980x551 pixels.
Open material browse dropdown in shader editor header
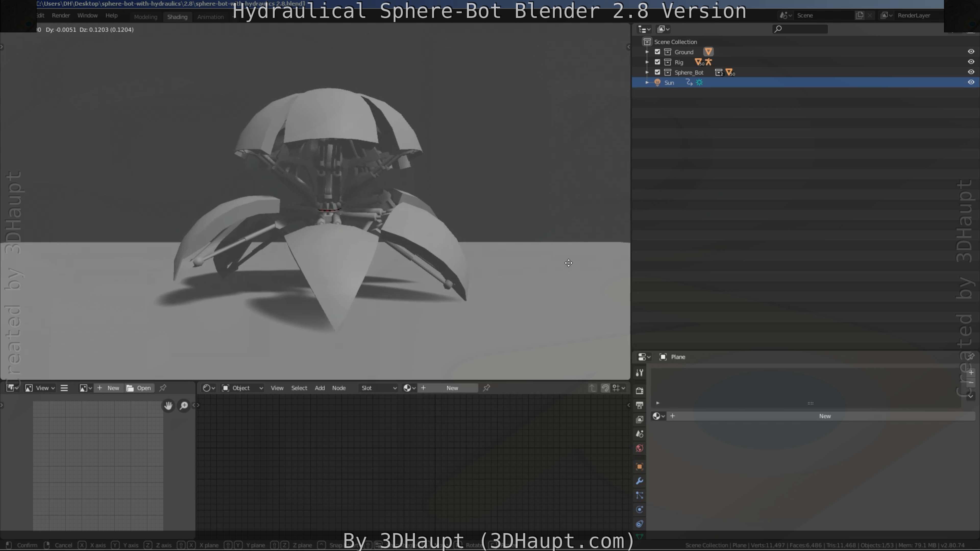409,388
